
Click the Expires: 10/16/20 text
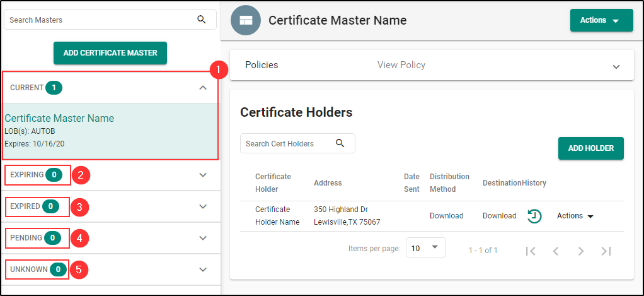click(35, 144)
